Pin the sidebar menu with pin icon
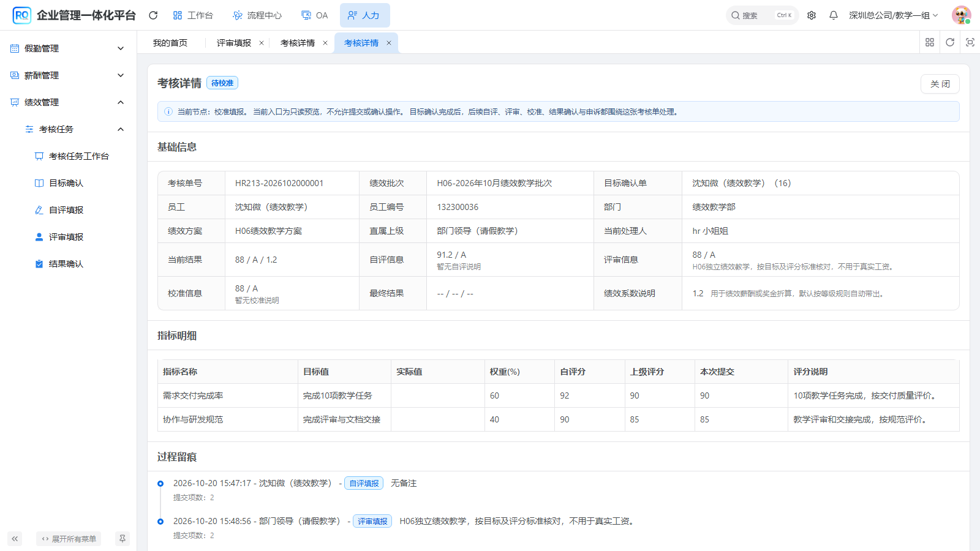The image size is (980, 551). point(123,539)
